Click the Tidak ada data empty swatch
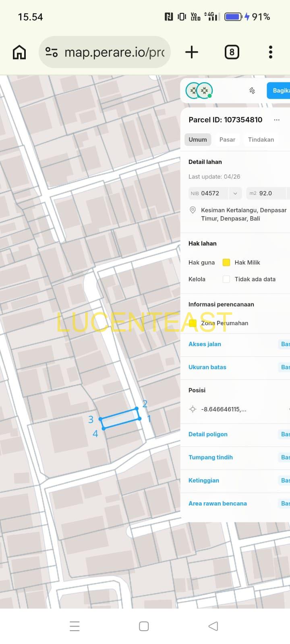This screenshot has width=290, height=644. coord(226,279)
